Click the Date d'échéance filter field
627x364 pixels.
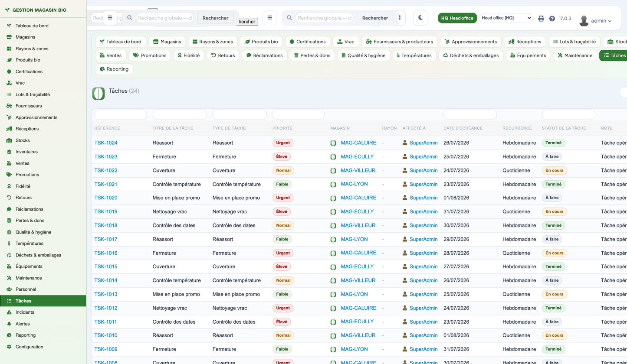click(470, 115)
